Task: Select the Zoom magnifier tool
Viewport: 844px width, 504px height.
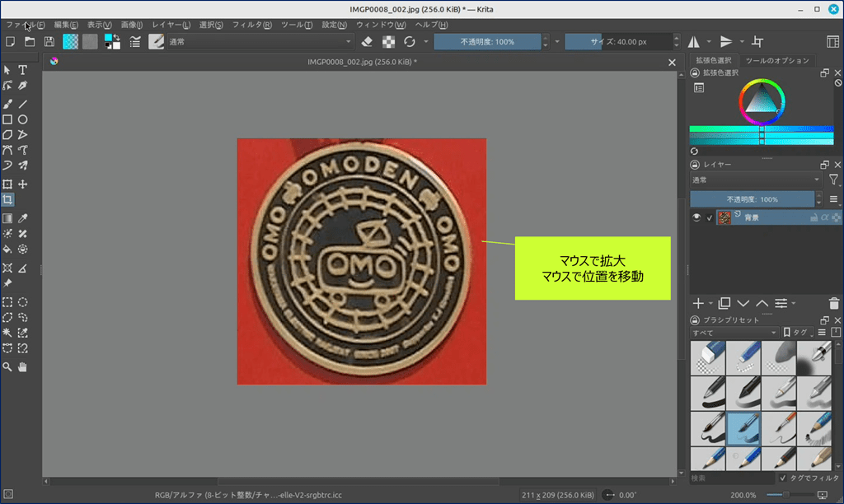Action: (7, 366)
